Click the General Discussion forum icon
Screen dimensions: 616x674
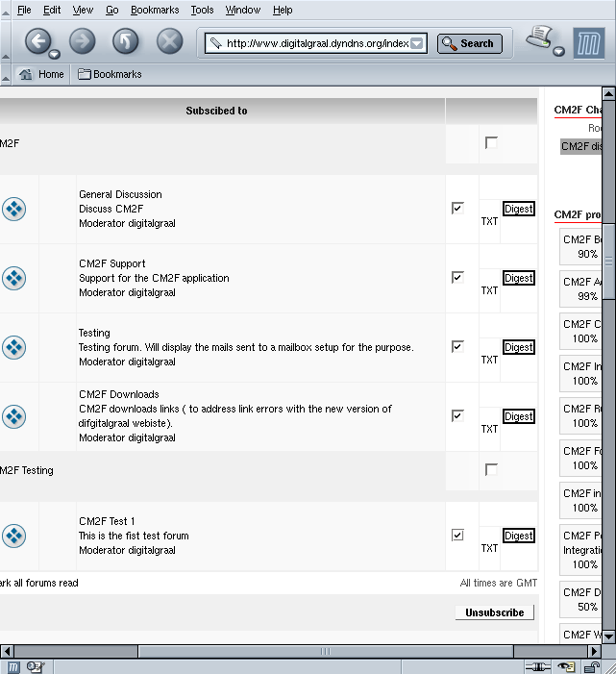13,209
